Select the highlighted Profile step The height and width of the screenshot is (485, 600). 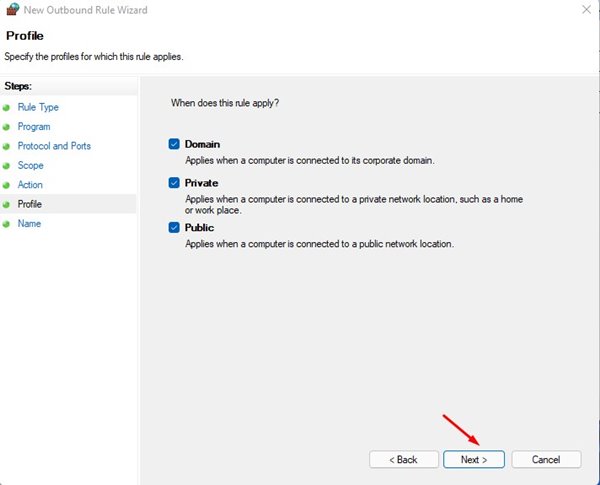point(30,204)
